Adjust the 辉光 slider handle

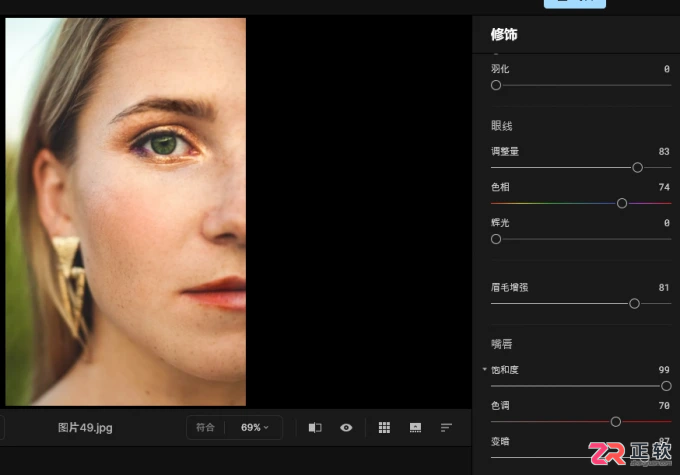tap(496, 239)
